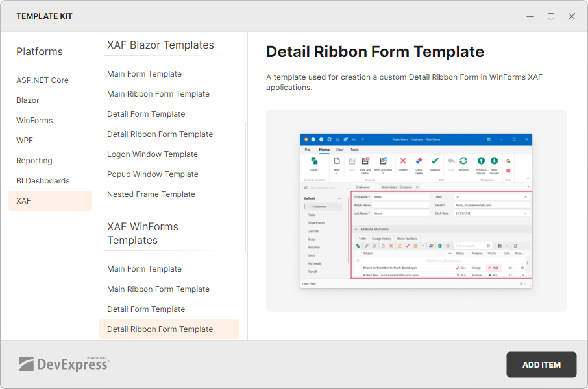Click the ADD ITEM button
Viewport: 588px width, 389px height.
coord(541,364)
